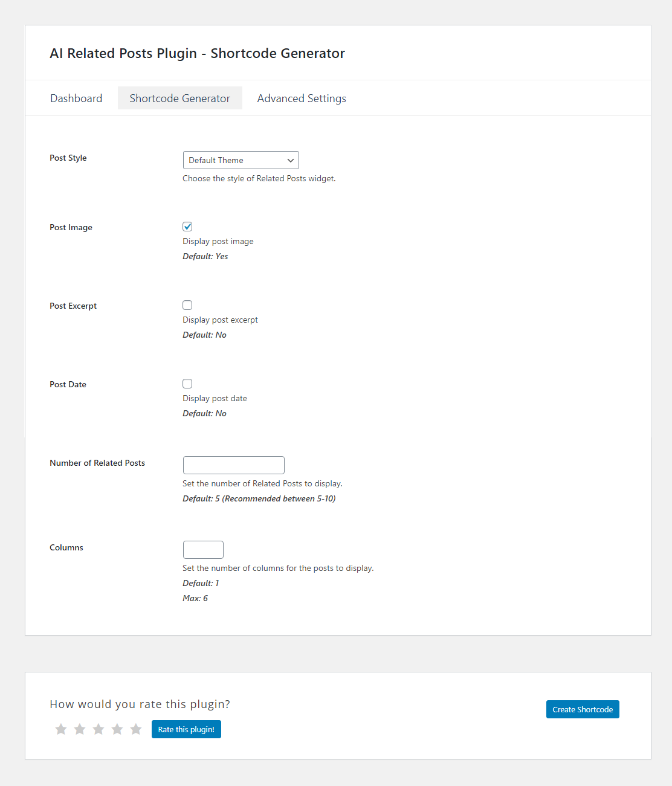The width and height of the screenshot is (672, 786).
Task: Select the Shortcode Generator tab
Action: [x=179, y=98]
